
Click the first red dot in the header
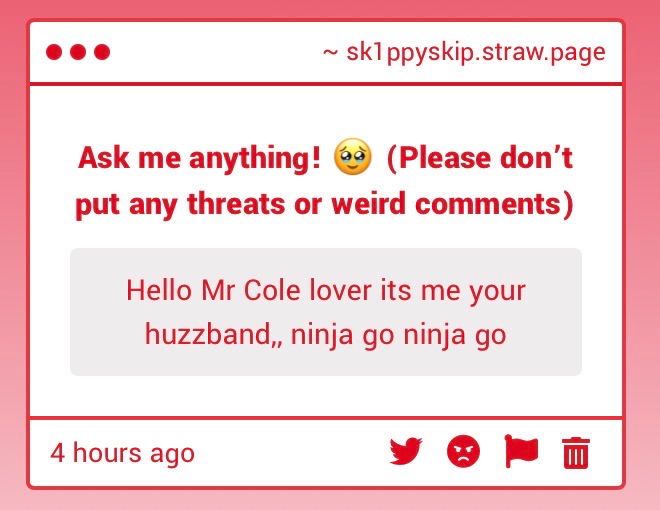tap(54, 52)
